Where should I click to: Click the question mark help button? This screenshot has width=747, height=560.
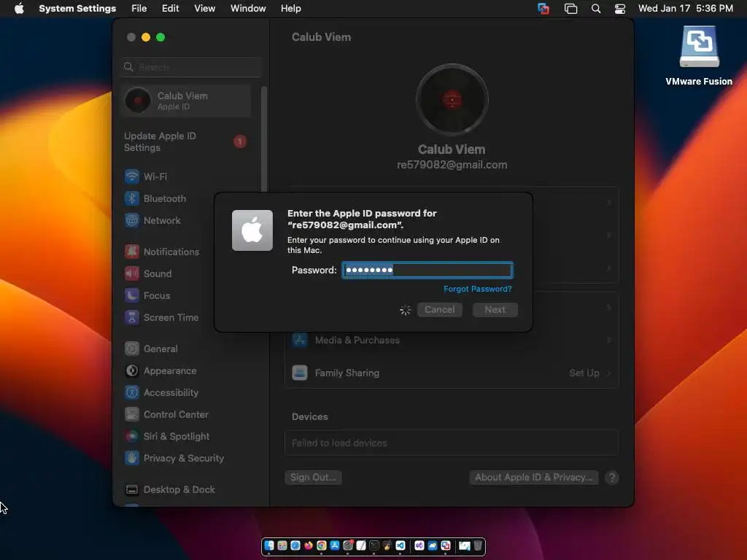[x=612, y=477]
